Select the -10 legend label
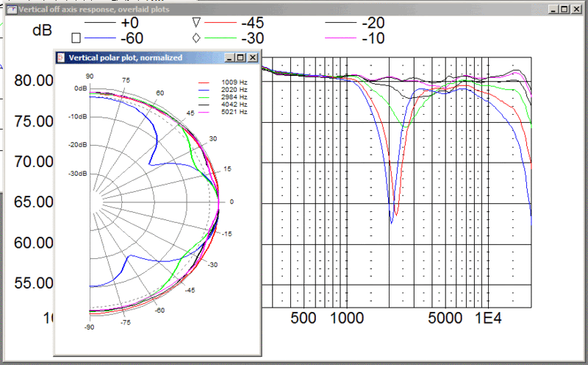This screenshot has width=588, height=365. point(373,38)
